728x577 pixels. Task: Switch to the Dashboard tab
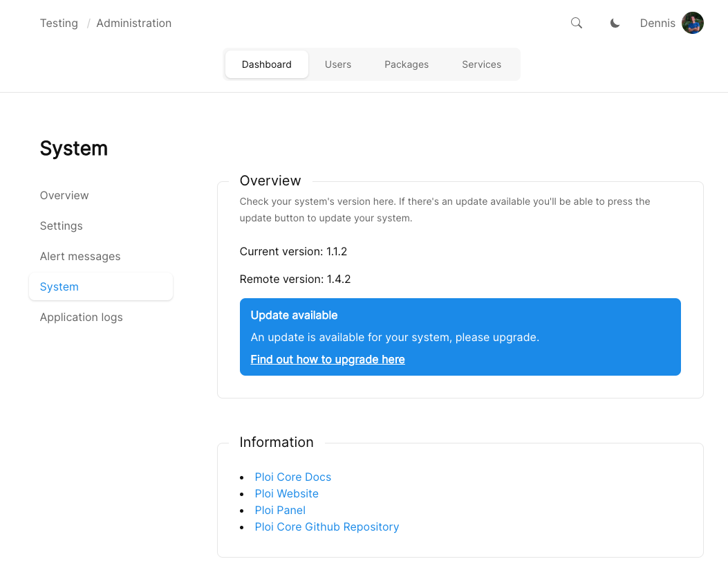pyautogui.click(x=266, y=64)
